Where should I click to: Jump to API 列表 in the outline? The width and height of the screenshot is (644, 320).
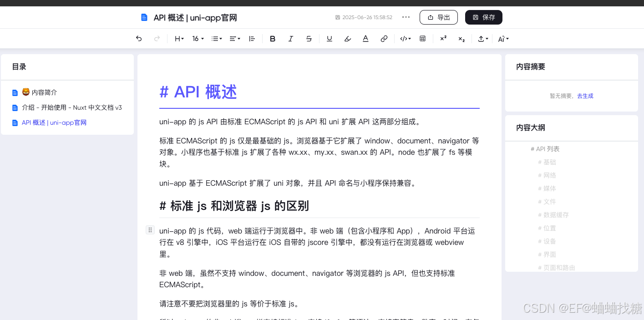(x=545, y=149)
